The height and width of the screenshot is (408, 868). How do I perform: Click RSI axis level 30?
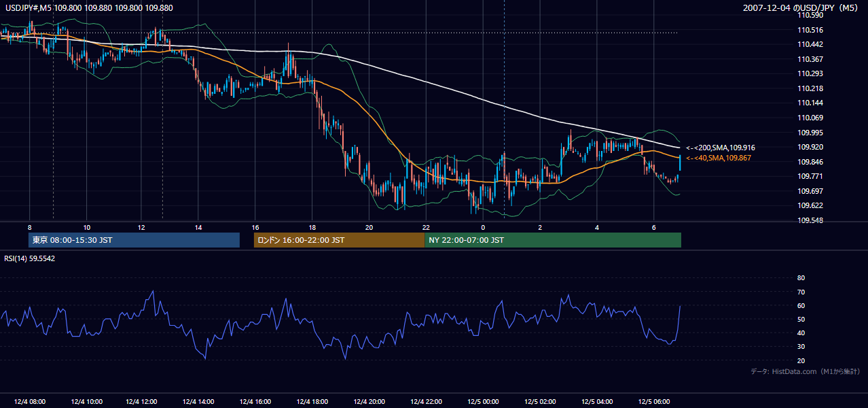[801, 347]
